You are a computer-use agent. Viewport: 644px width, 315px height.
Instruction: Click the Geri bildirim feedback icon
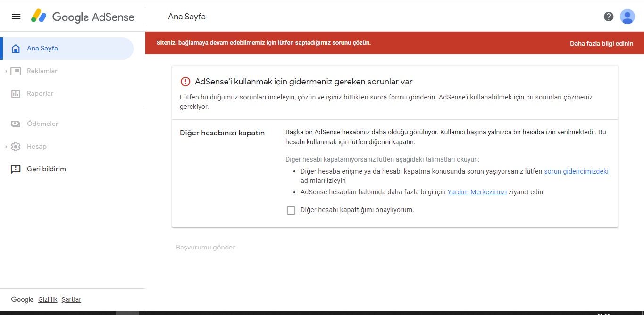point(16,169)
